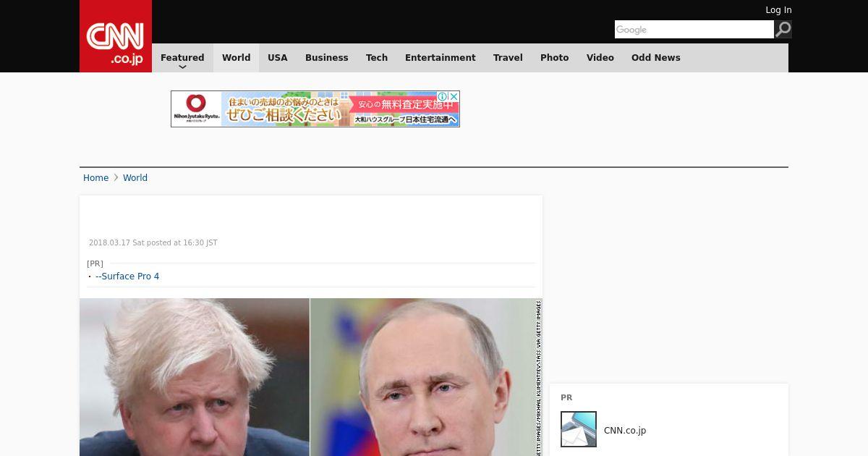Click the Home breadcrumb link
868x456 pixels.
pyautogui.click(x=95, y=178)
